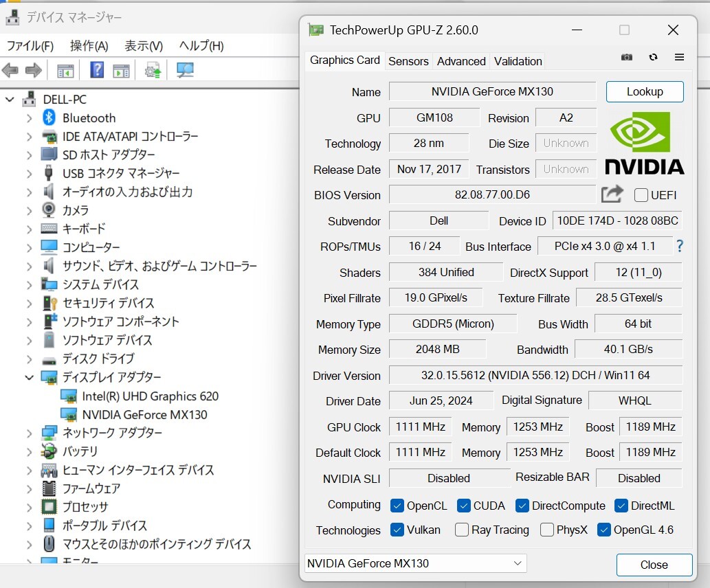Switch to the Advanced tab
This screenshot has height=588, width=710.
point(461,61)
